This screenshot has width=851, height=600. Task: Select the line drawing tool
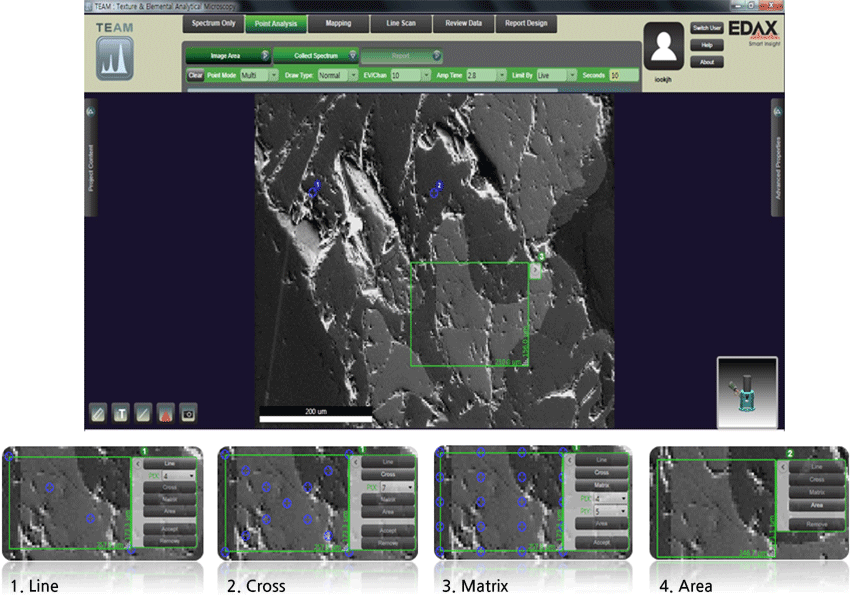click(x=143, y=413)
